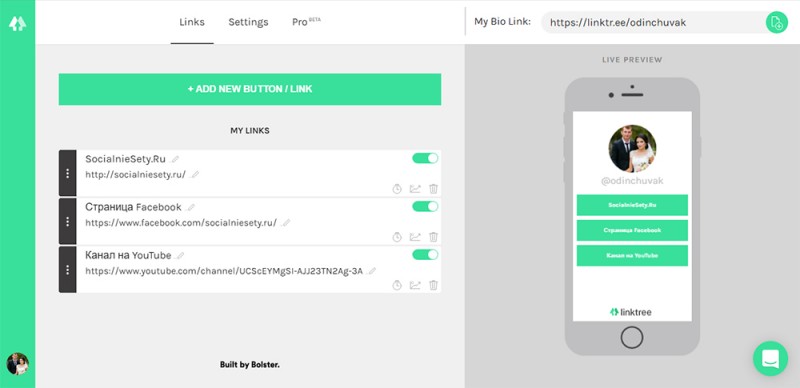800x388 pixels.
Task: View analytics chart for SocialnieSety.Ru link
Action: (415, 189)
